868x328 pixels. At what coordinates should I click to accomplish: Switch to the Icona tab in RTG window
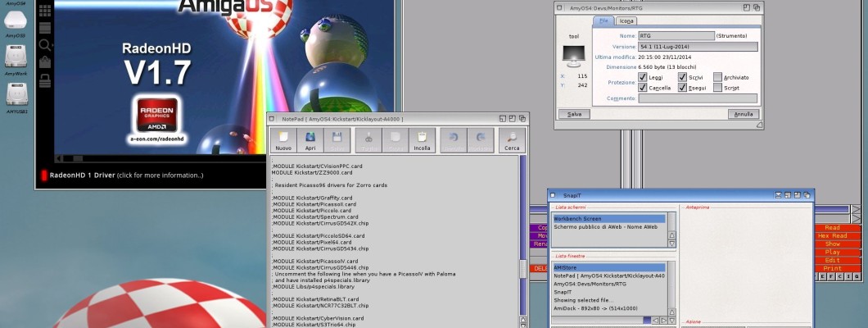coord(626,21)
